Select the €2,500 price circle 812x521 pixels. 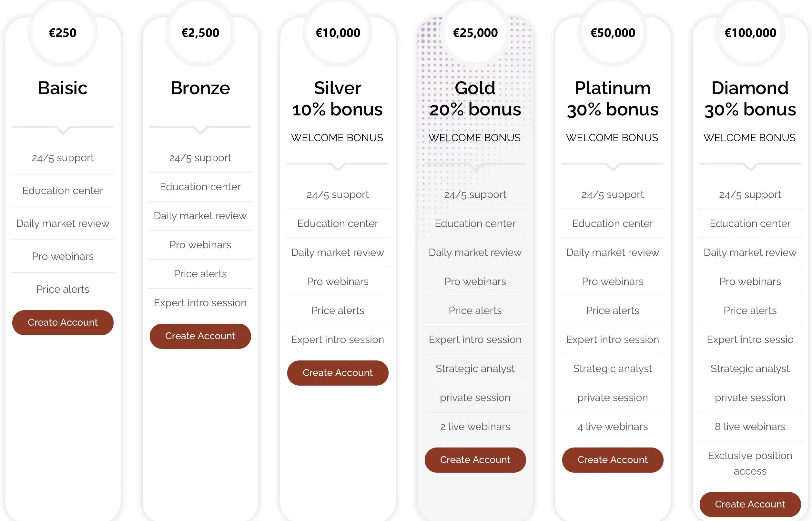coord(200,33)
